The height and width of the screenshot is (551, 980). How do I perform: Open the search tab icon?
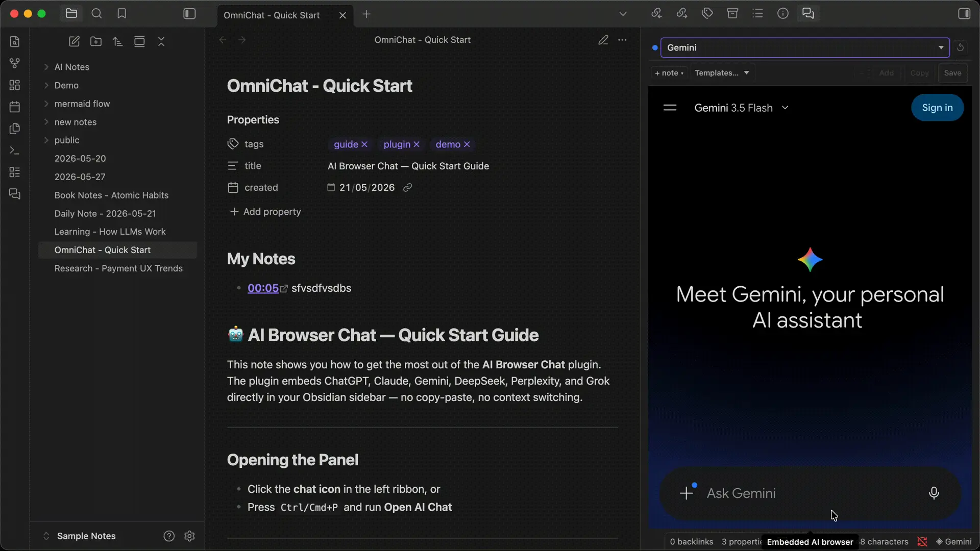[96, 14]
